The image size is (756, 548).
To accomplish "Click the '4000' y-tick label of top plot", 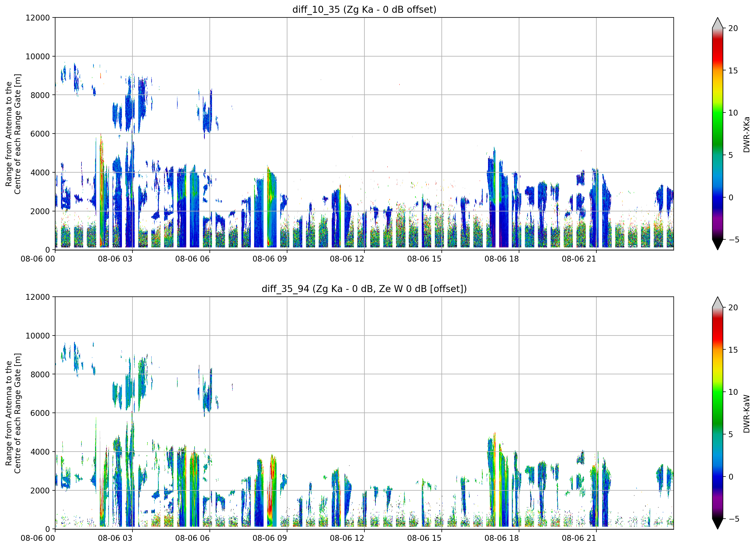I will (x=40, y=173).
